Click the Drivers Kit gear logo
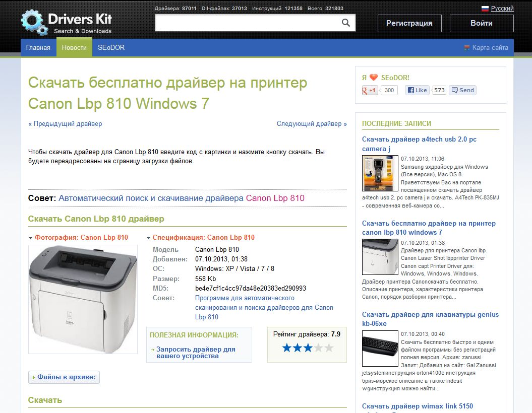532x413 pixels. (34, 22)
